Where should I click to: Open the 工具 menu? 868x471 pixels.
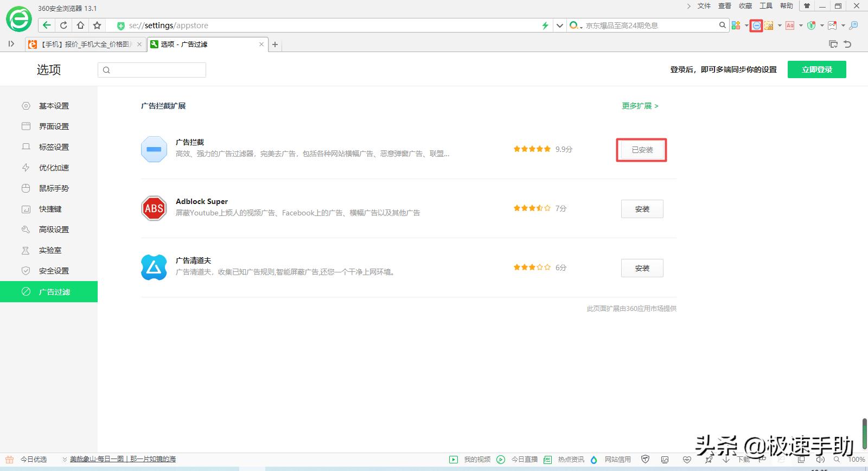pos(766,6)
